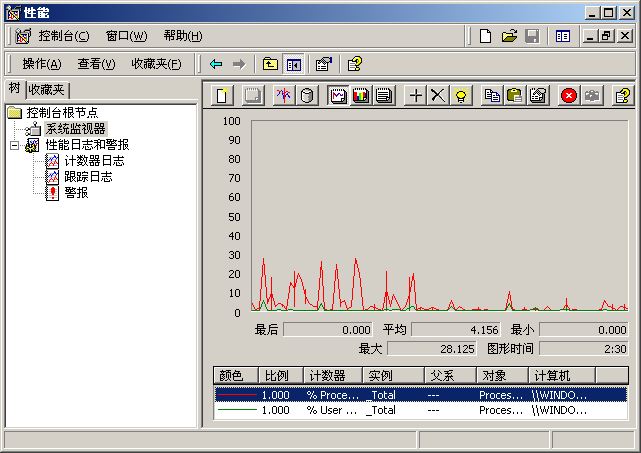
Task: Click the Add counter plus icon
Action: pyautogui.click(x=416, y=95)
